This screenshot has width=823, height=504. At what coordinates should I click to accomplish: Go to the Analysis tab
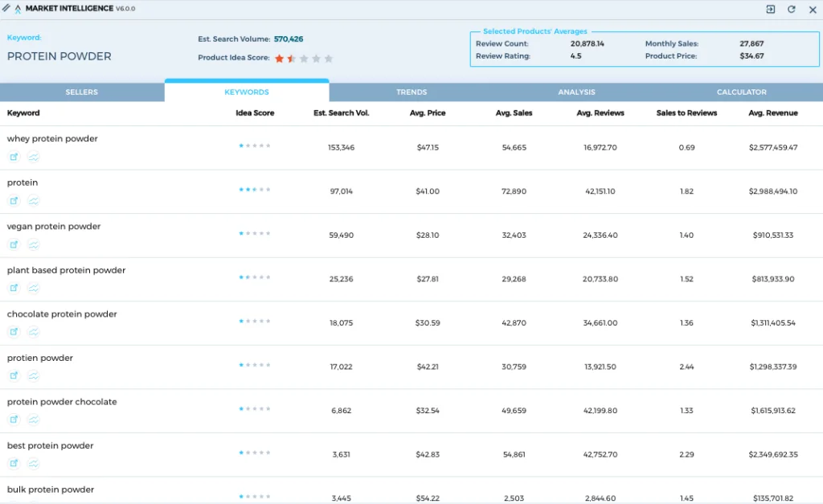pos(576,92)
